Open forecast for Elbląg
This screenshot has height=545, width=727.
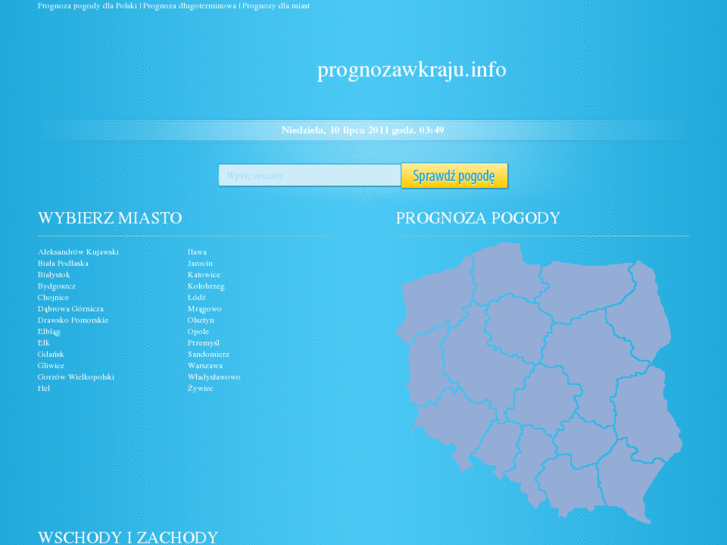click(x=49, y=332)
